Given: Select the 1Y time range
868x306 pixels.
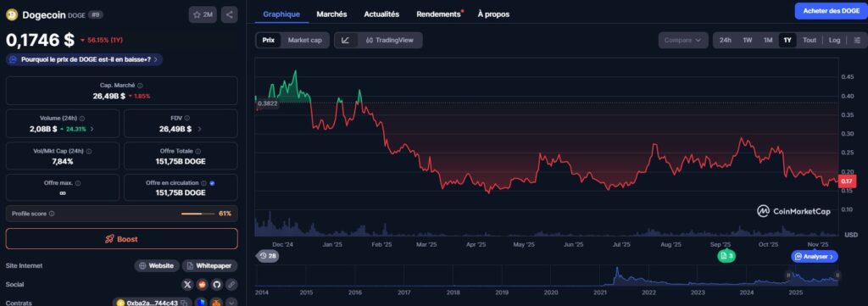Looking at the screenshot, I should pos(787,40).
